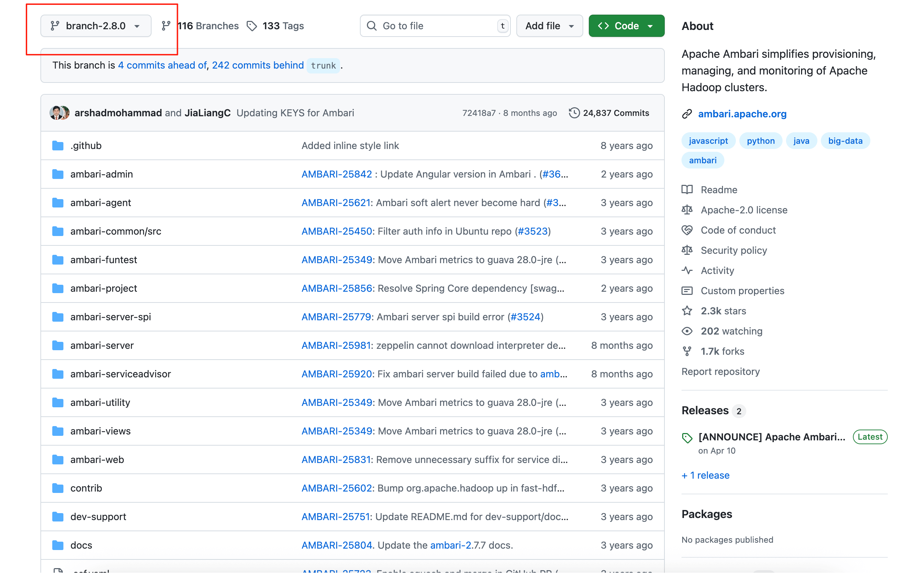Screen dimensions: 924x573
Task: Open JiaLiangC's profile link
Action: tap(208, 113)
